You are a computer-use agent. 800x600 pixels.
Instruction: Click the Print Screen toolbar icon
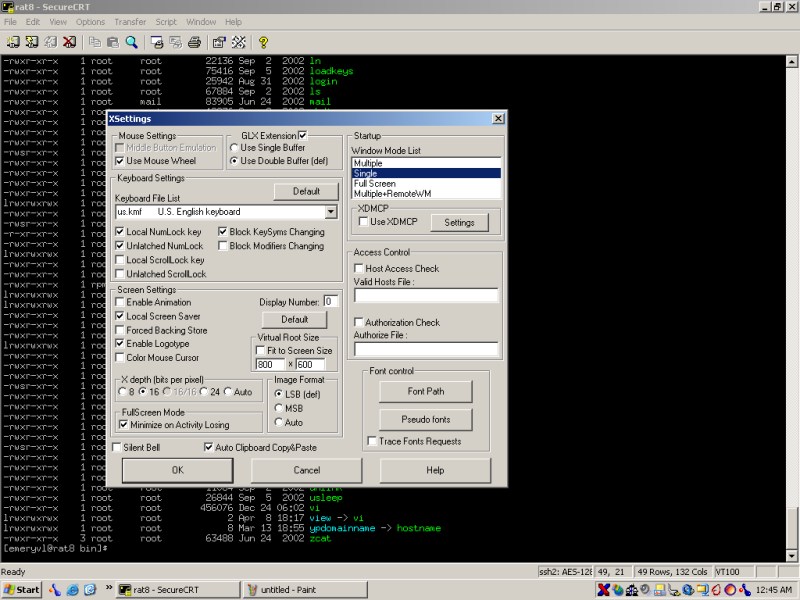[x=157, y=42]
